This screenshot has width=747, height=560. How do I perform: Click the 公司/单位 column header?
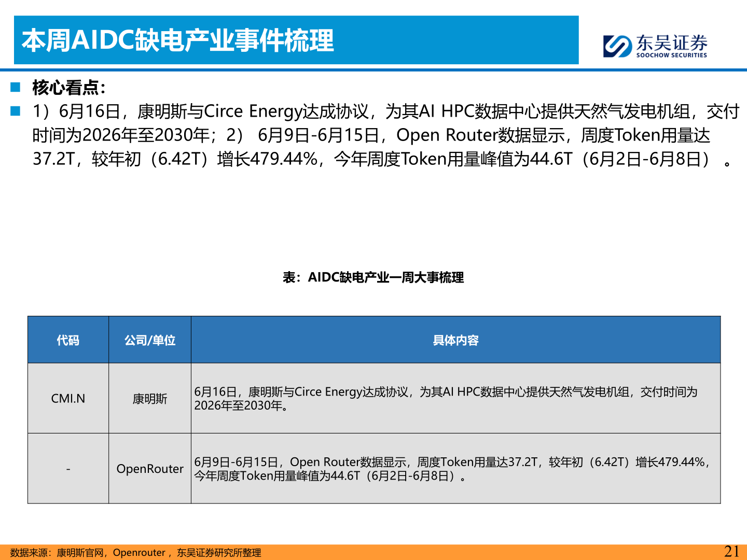[150, 340]
